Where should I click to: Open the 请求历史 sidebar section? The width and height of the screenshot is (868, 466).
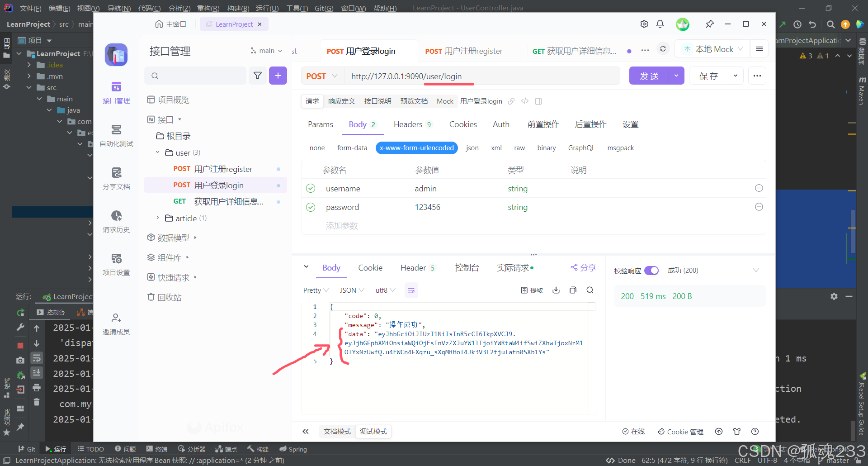point(116,222)
